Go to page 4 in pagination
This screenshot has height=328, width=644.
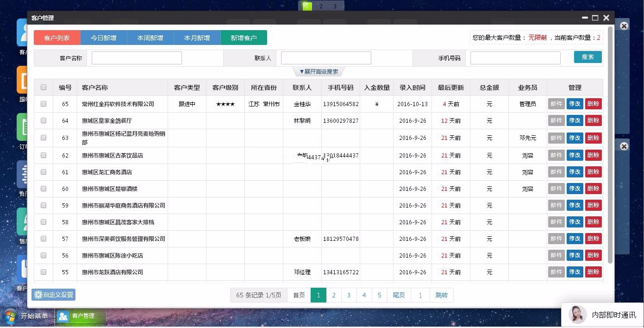(x=364, y=295)
